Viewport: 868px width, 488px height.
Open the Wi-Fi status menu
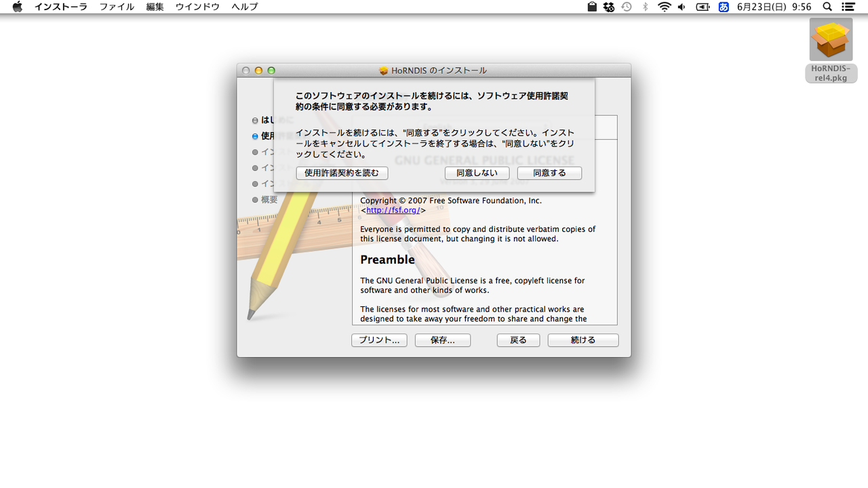coord(664,7)
